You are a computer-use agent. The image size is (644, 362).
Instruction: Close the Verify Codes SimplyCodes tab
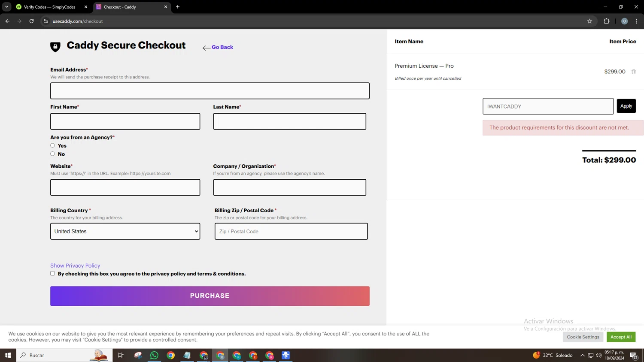pyautogui.click(x=86, y=7)
